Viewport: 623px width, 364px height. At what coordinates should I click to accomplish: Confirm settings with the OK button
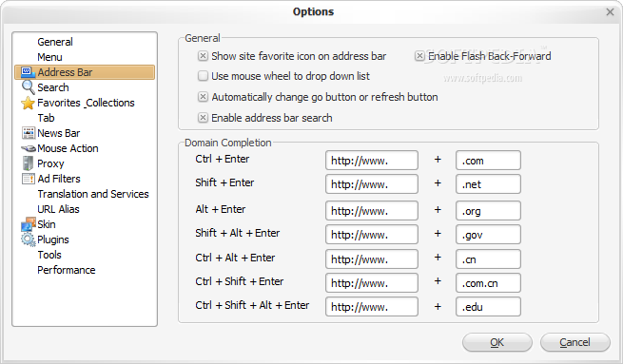[x=497, y=342]
